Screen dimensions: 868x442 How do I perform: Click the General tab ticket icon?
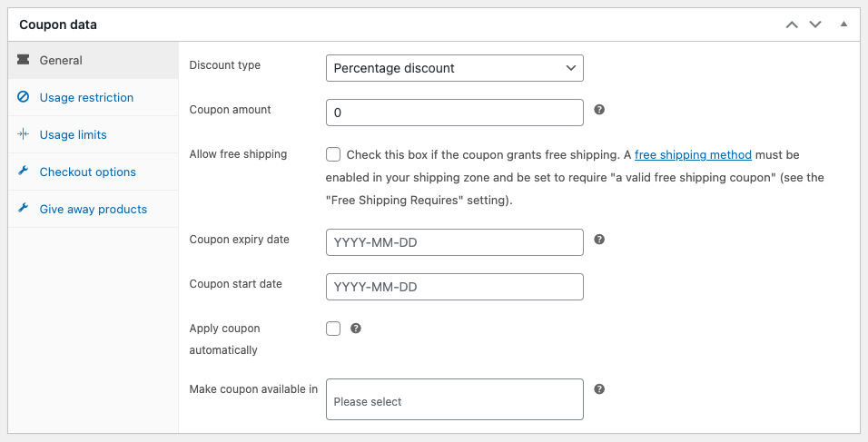(24, 60)
